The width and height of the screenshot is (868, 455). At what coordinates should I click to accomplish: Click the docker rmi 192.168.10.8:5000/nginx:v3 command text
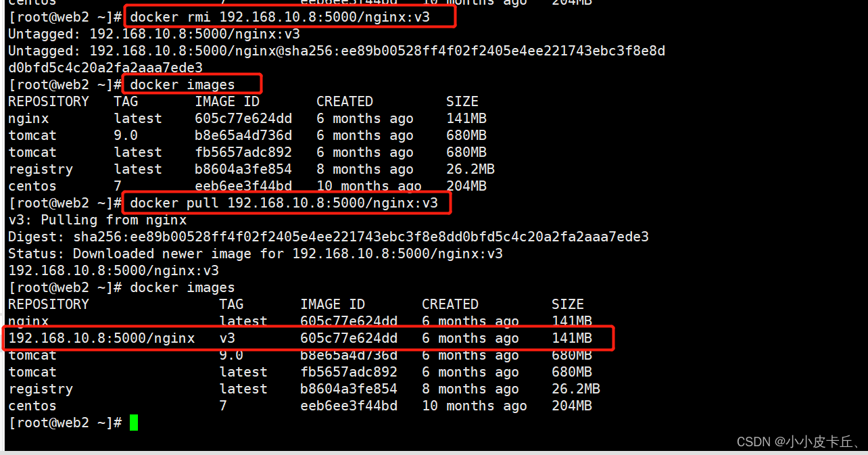click(x=280, y=17)
